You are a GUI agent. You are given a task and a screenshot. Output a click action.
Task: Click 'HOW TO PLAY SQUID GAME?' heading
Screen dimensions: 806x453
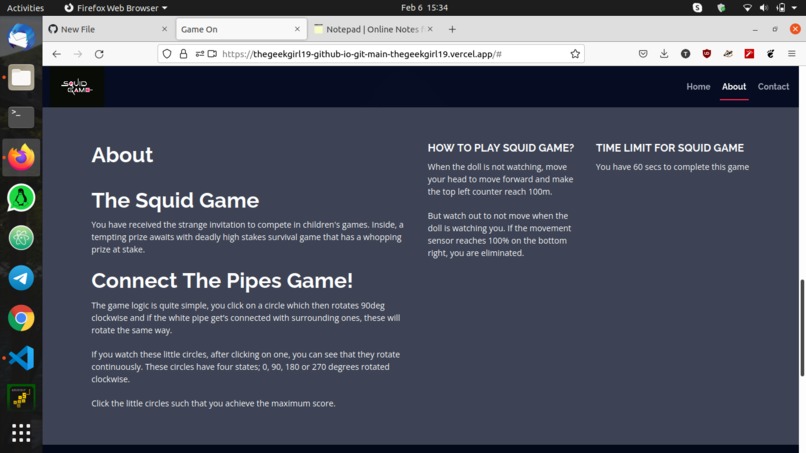501,148
